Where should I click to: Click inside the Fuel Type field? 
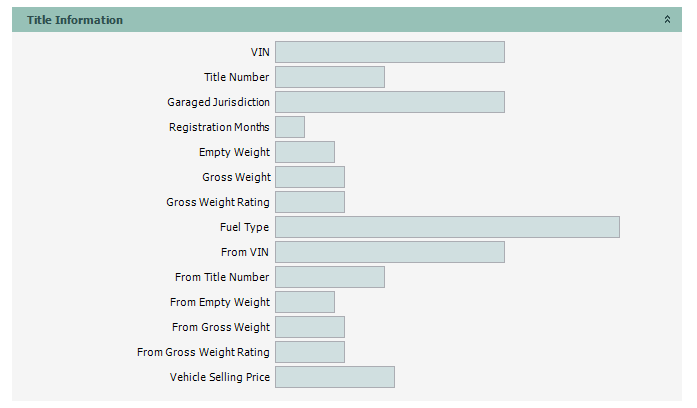pyautogui.click(x=447, y=227)
